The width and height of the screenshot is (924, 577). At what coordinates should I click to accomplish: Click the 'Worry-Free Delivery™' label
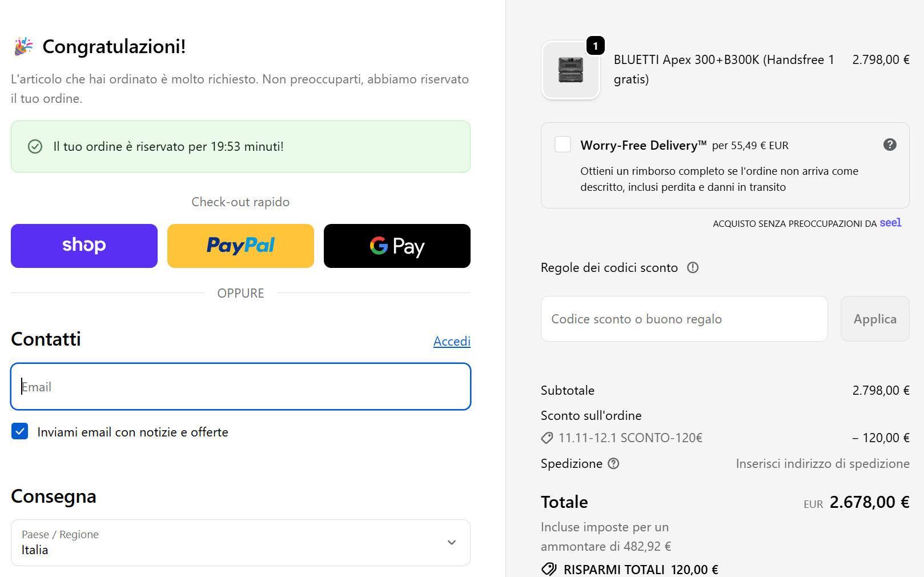tap(644, 145)
